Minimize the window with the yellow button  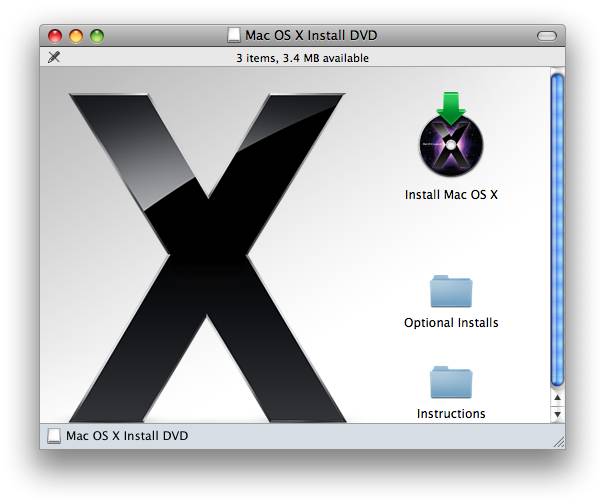tap(76, 36)
